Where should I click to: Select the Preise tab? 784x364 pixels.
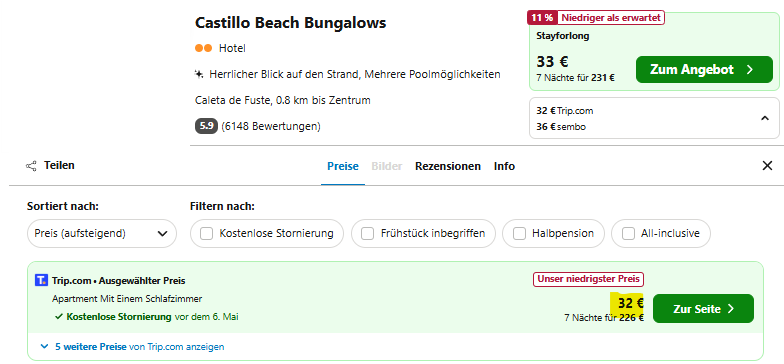[342, 166]
